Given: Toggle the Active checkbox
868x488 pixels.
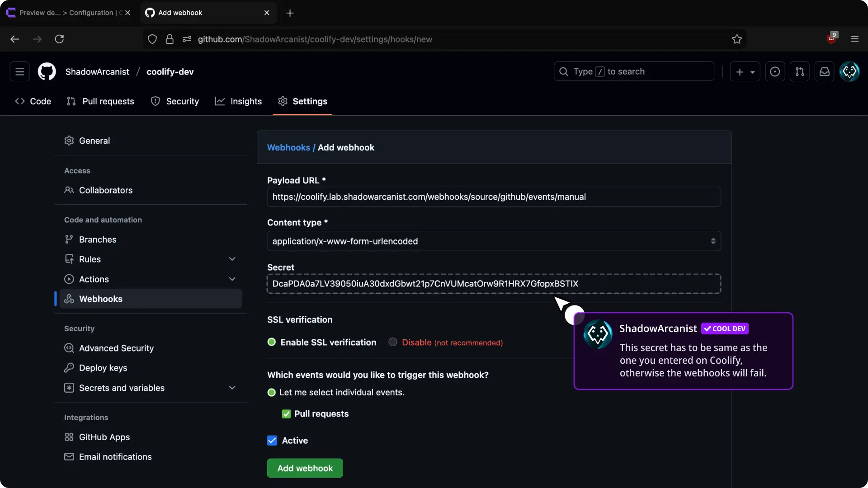Looking at the screenshot, I should pos(272,441).
